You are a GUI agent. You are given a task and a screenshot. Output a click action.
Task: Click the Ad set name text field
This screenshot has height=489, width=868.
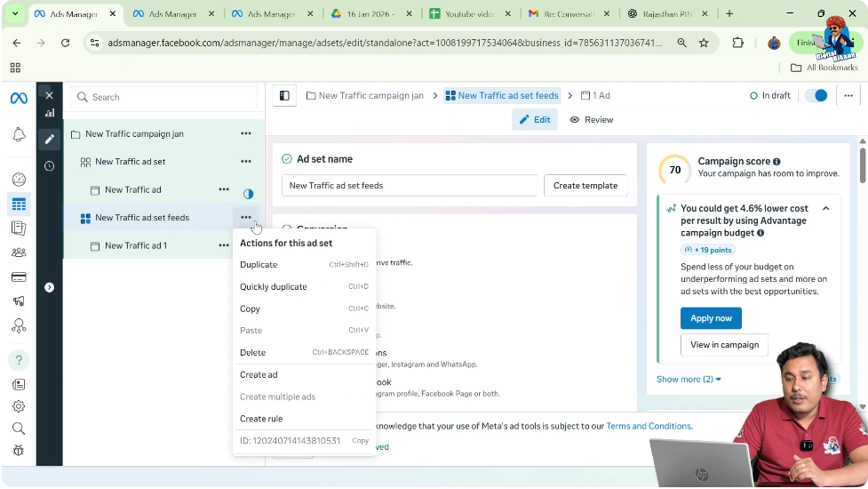410,185
